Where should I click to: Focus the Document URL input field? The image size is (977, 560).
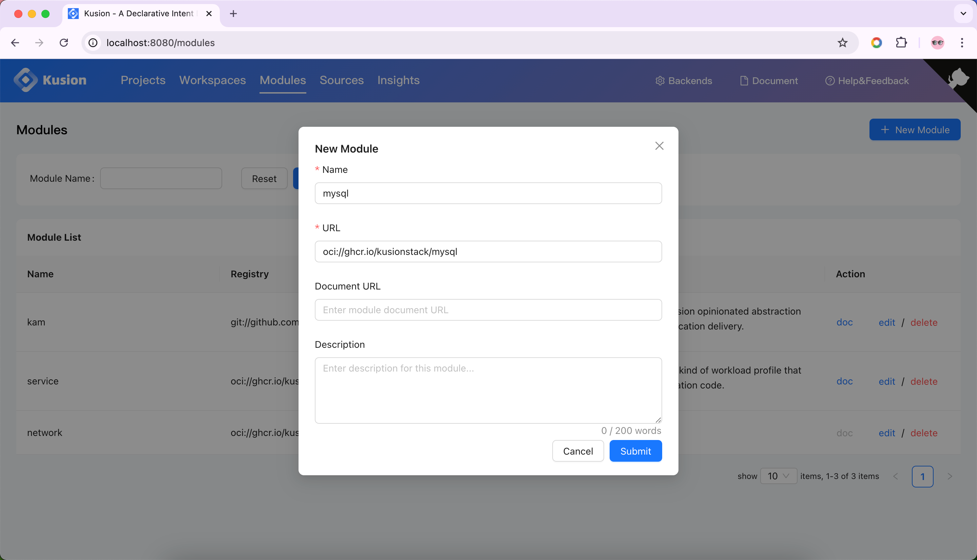point(488,310)
